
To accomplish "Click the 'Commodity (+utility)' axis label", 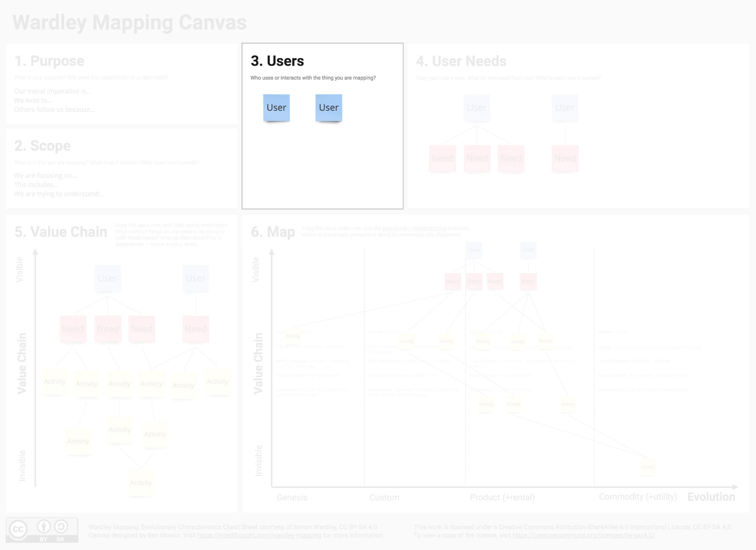I will click(x=638, y=497).
